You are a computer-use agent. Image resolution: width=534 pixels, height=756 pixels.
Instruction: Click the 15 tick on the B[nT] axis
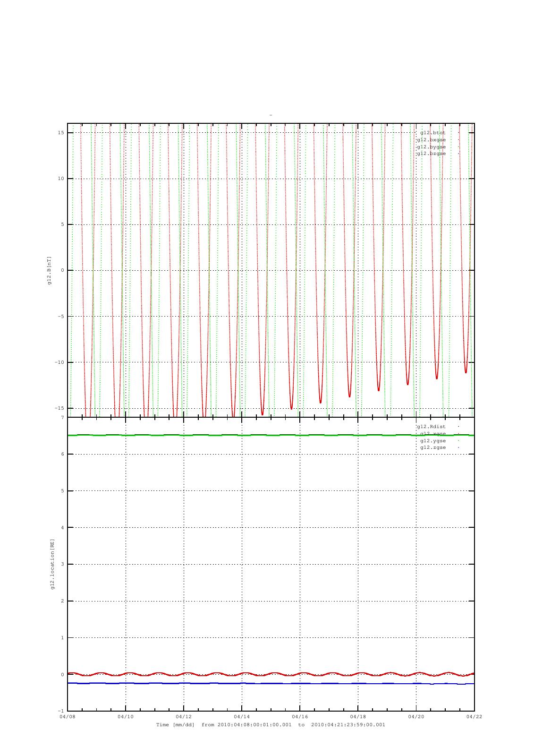[61, 133]
